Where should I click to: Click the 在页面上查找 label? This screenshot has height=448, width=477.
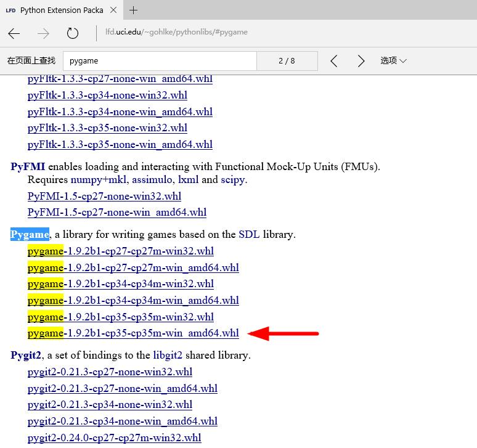[31, 60]
